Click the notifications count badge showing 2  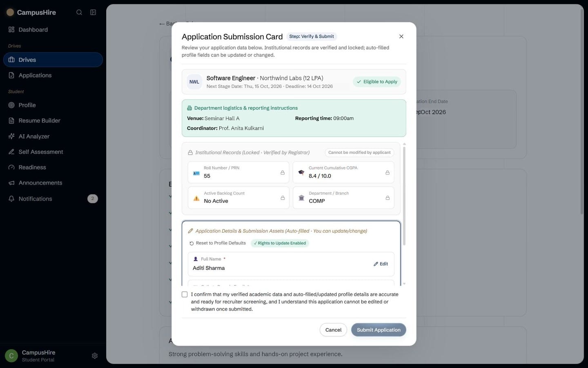pyautogui.click(x=93, y=199)
